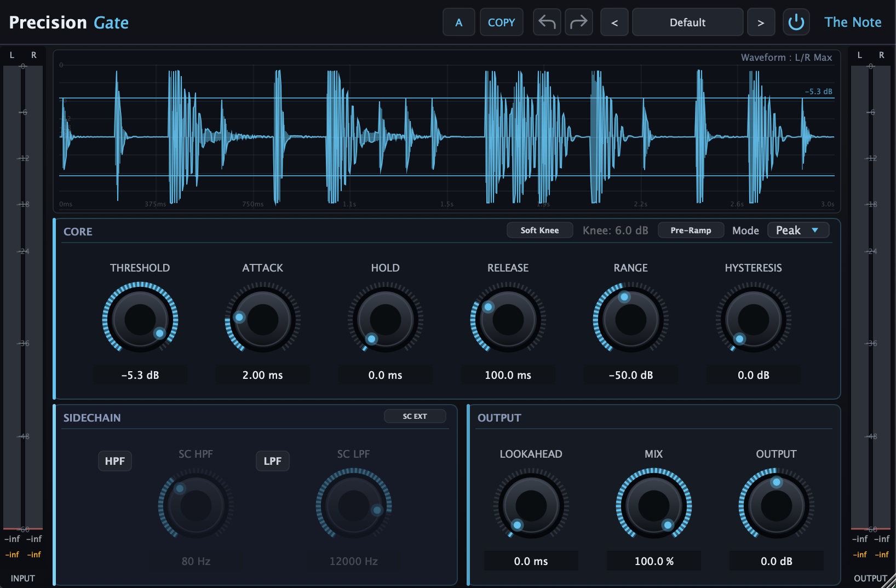The image size is (896, 588).
Task: Toggle the SC EXT sidechain switch
Action: [x=415, y=416]
